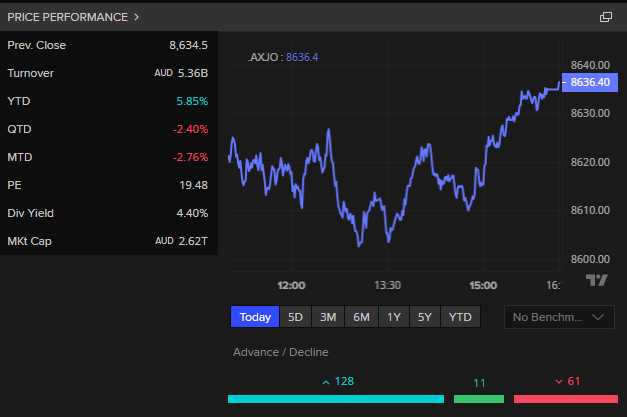Viewport: 627px width, 417px height.
Task: Click the green unchanged stocks bar
Action: coord(478,399)
